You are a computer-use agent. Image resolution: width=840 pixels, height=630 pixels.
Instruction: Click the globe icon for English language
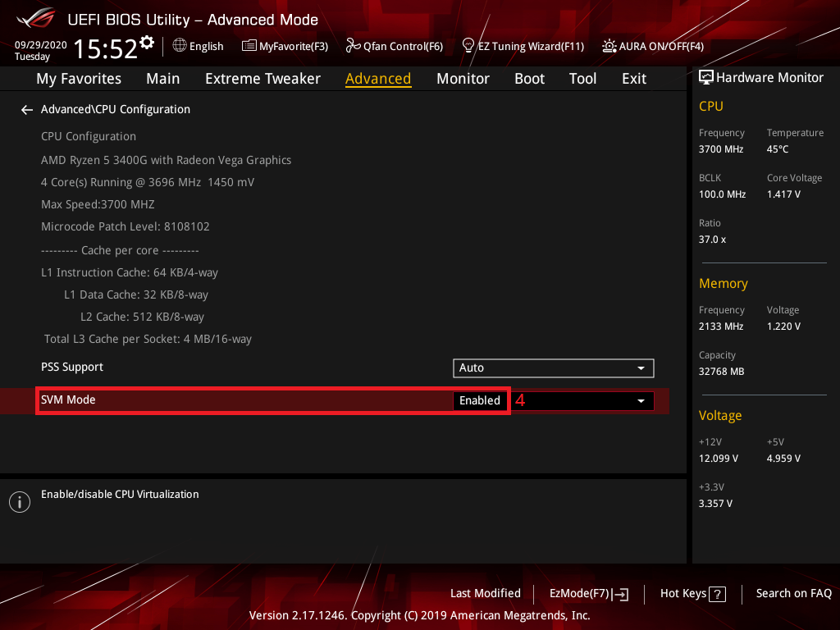[x=180, y=46]
